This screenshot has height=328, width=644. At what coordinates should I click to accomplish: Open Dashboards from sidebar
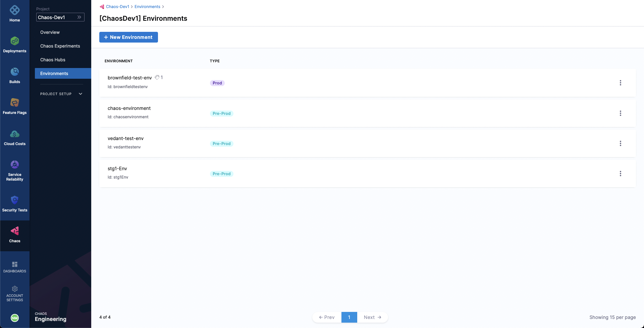click(14, 267)
